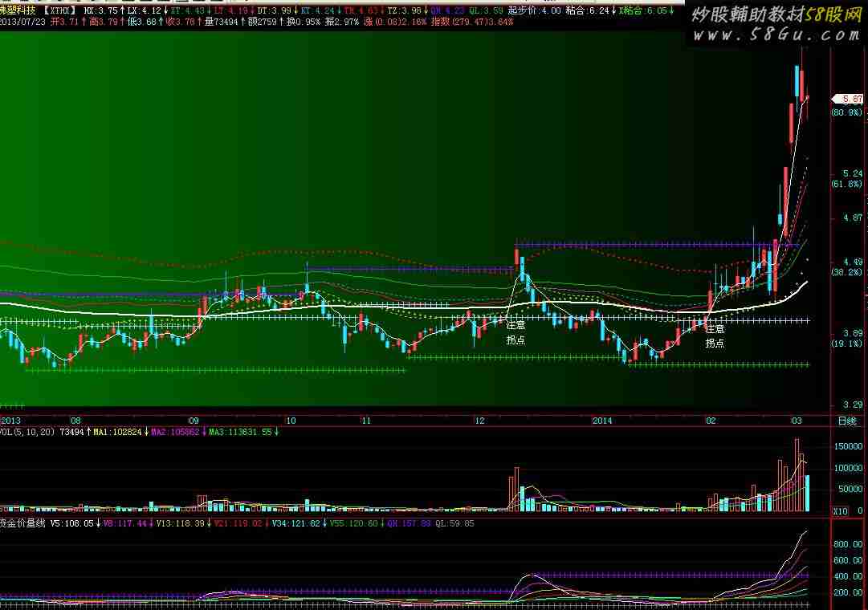This screenshot has height=610, width=868.
Task: Jump to the 2014 marker on the time axis
Action: pos(602,421)
